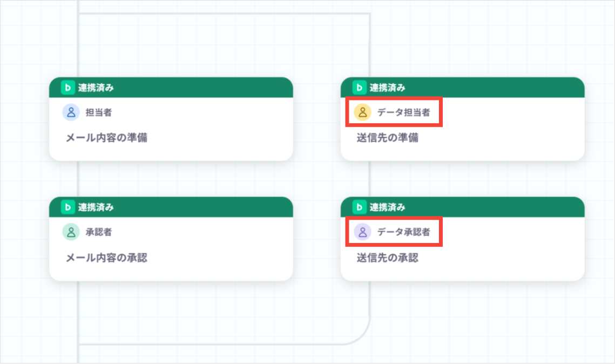Viewport: 615px width, 364px height.
Task: Click the データ担当者 assignee label
Action: click(x=403, y=112)
